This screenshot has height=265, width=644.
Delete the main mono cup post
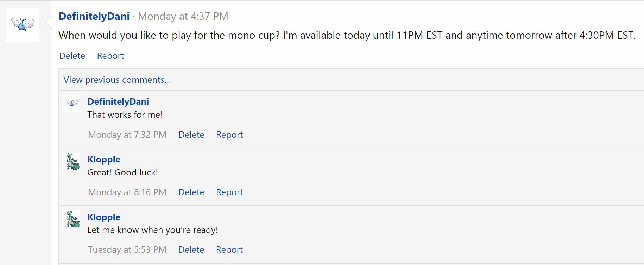tap(72, 56)
